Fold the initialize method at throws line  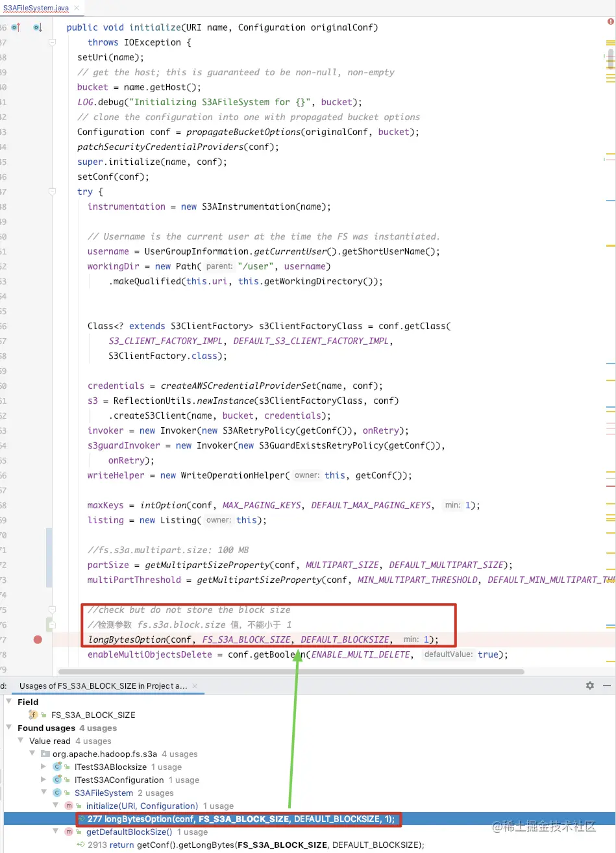pos(53,42)
